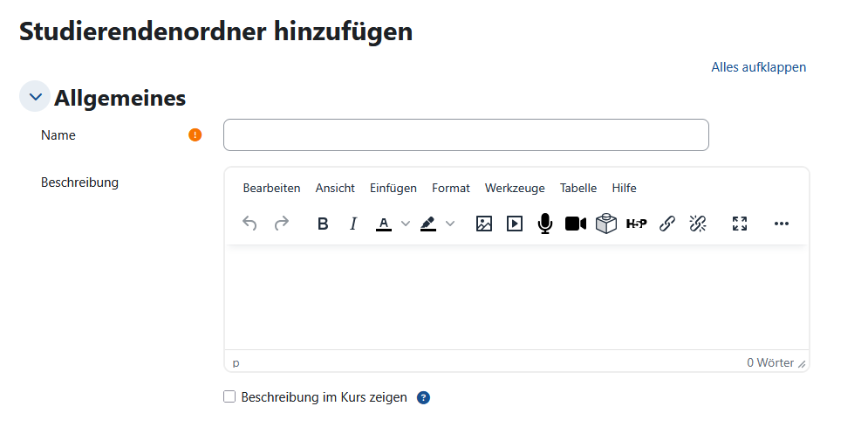Viewport: 868px width, 427px height.
Task: Collapse the Allgemeines section chevron
Action: coord(35,97)
